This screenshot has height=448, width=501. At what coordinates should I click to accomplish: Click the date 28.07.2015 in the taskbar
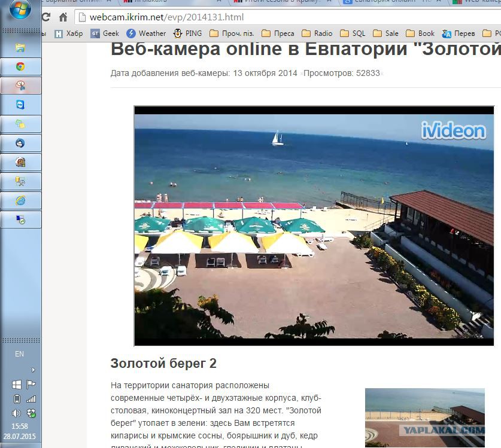coord(20,436)
